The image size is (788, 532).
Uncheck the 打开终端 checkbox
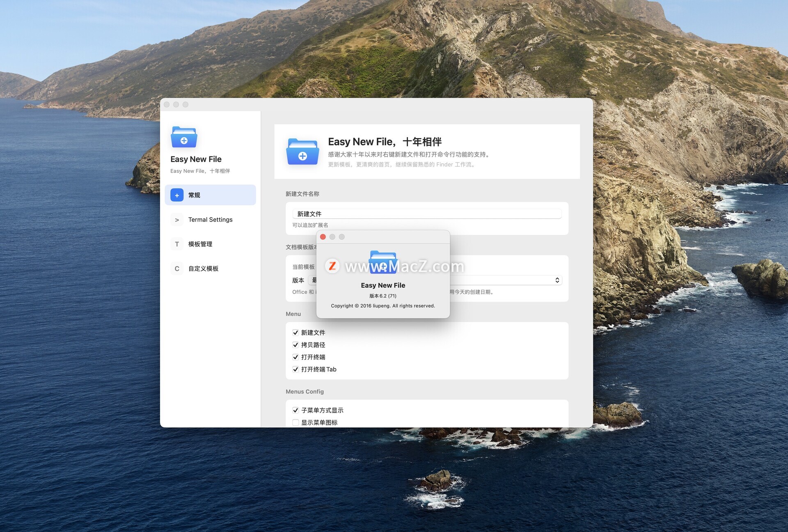click(295, 357)
